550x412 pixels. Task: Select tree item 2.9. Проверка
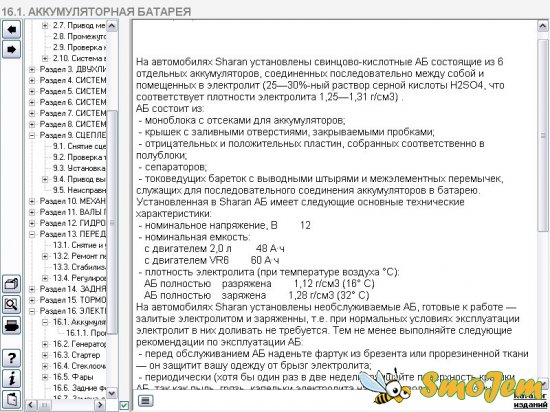tap(79, 47)
